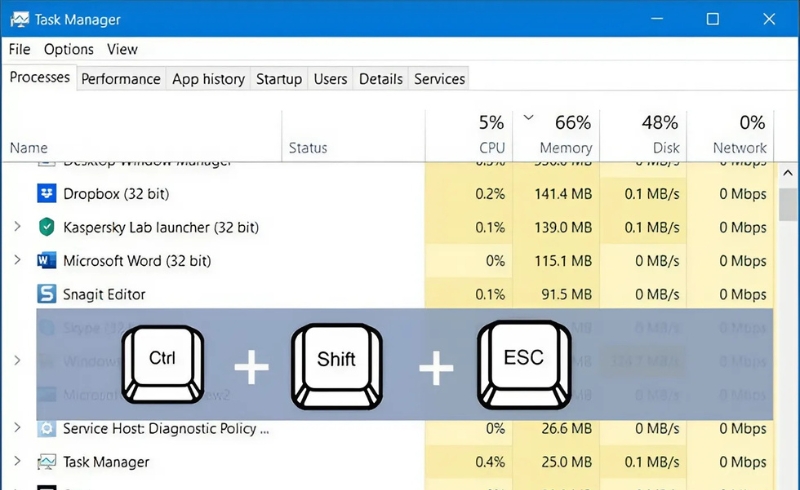Image resolution: width=800 pixels, height=490 pixels.
Task: Select the Service Host: Diagnostic Policy row
Action: point(388,429)
